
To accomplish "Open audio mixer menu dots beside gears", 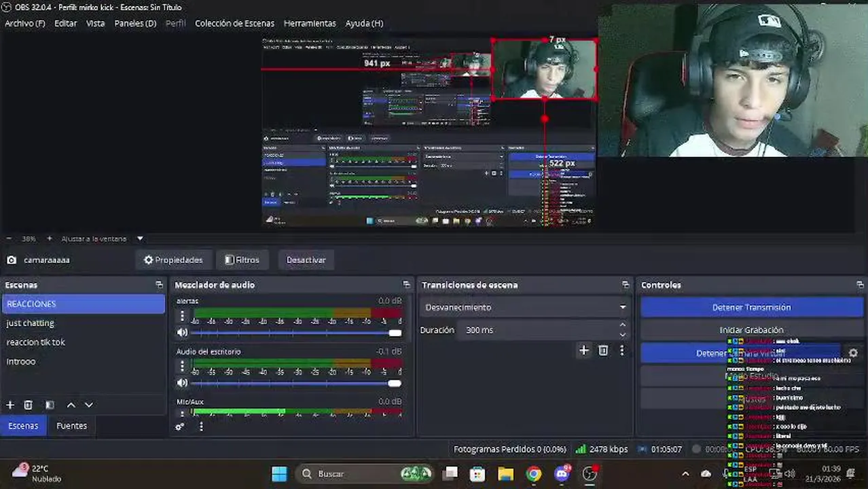I will [x=201, y=427].
